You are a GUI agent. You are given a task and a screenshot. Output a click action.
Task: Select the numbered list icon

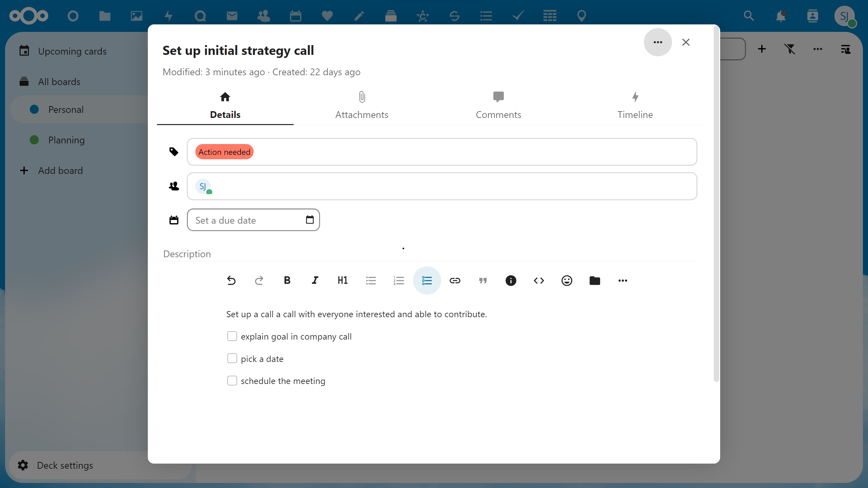coord(398,280)
